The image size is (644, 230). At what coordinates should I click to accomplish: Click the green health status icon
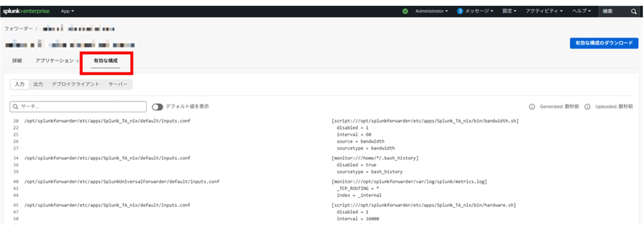pos(405,11)
